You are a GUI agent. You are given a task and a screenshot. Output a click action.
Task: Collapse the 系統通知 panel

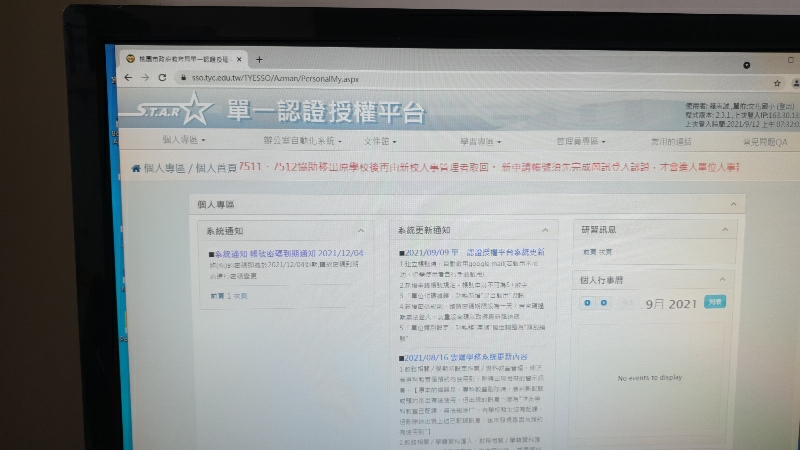point(361,231)
